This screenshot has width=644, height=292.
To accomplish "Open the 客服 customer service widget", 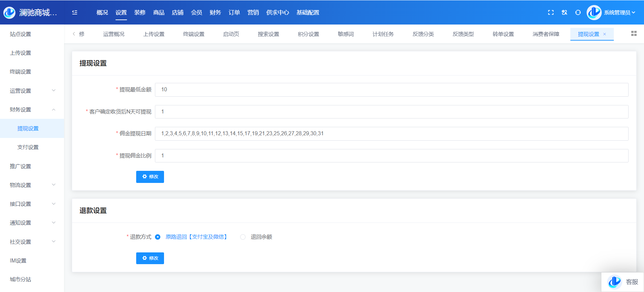I will point(623,282).
